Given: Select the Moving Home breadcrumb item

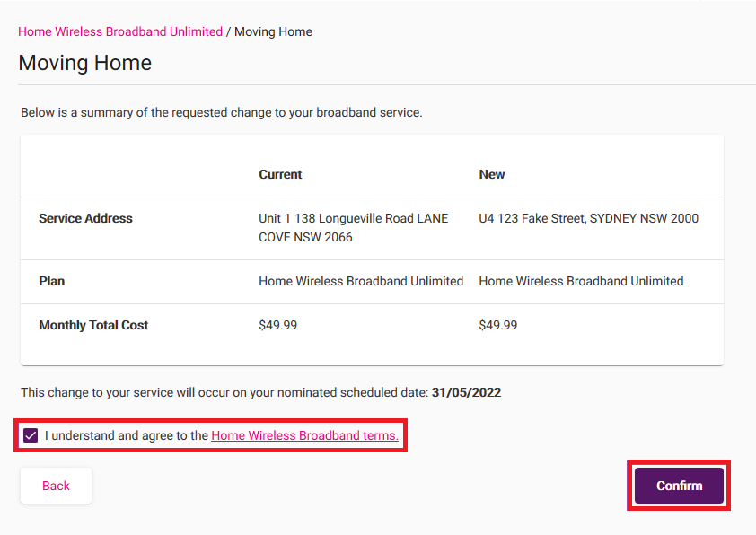Looking at the screenshot, I should point(272,31).
